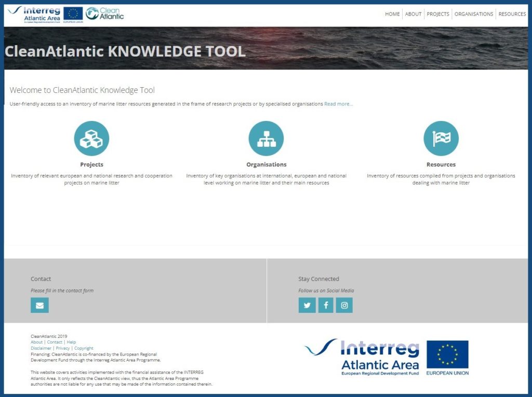Open the footer About link

[37, 342]
